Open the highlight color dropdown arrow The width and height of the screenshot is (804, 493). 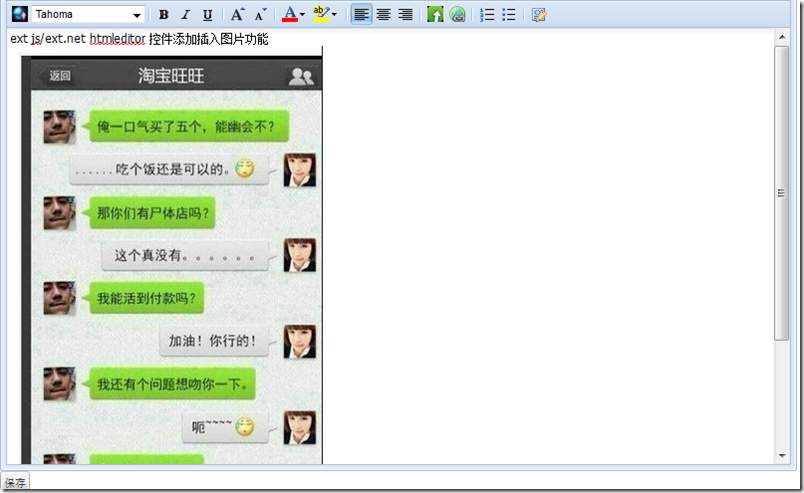point(334,14)
